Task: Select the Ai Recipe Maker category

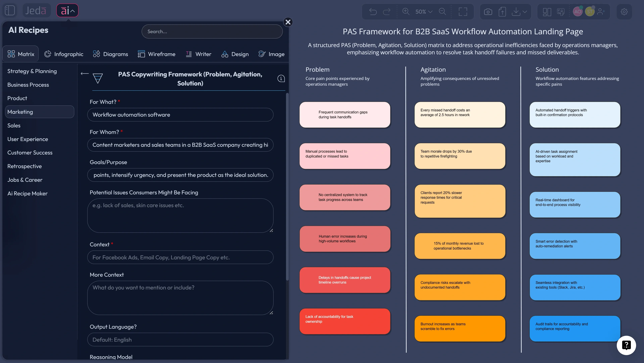Action: 27,193
